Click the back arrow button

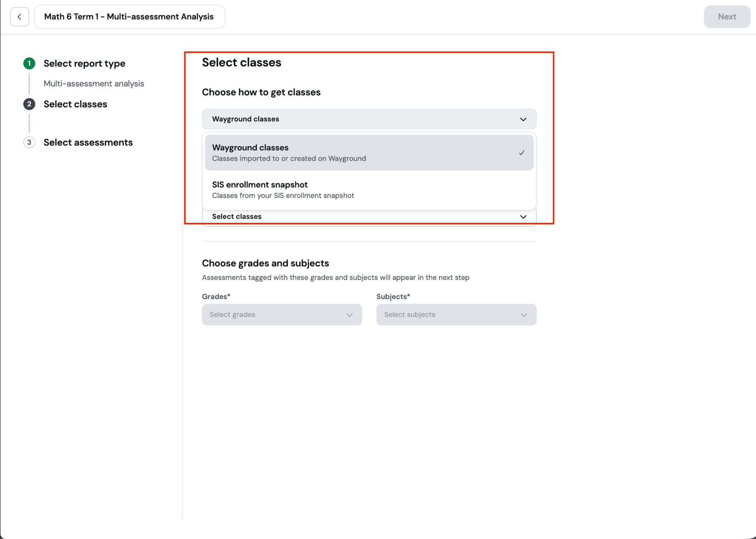[x=20, y=17]
